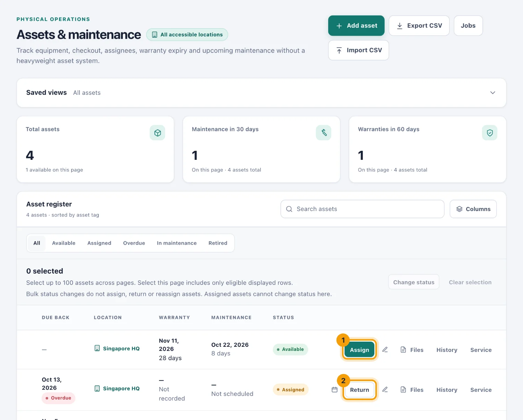Click the DUE BACK column header
523x420 pixels.
click(56, 318)
